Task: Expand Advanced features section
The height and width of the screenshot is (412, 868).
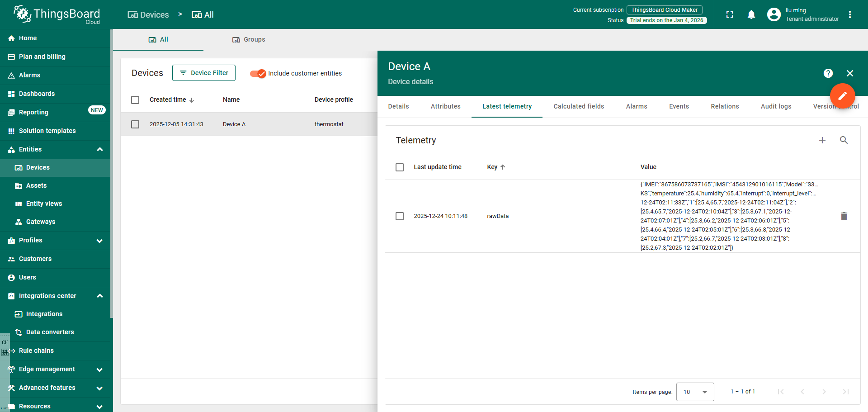Action: (x=100, y=388)
